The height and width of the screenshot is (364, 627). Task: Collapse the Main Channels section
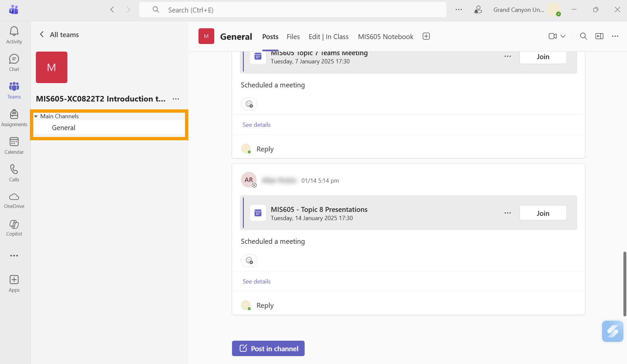[36, 116]
